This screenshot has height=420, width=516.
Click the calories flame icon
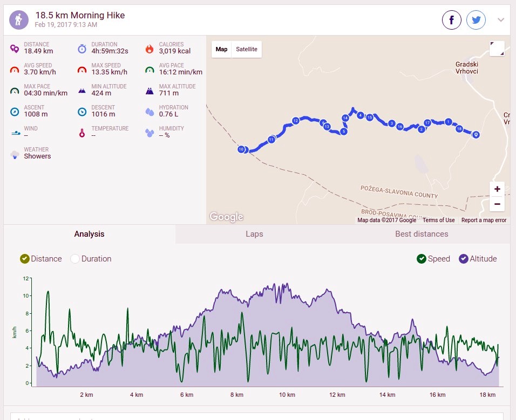150,49
